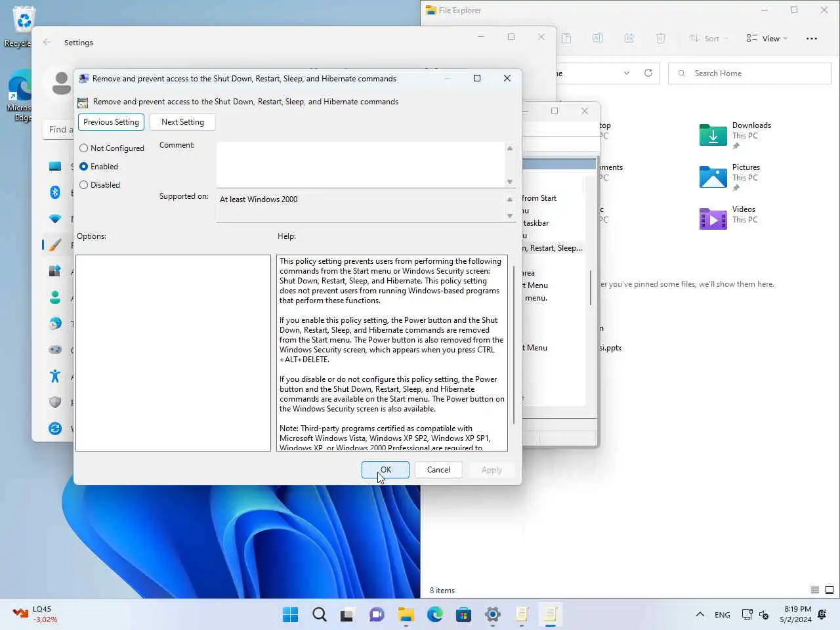Open Chat app on taskbar
840x630 pixels.
point(377,614)
